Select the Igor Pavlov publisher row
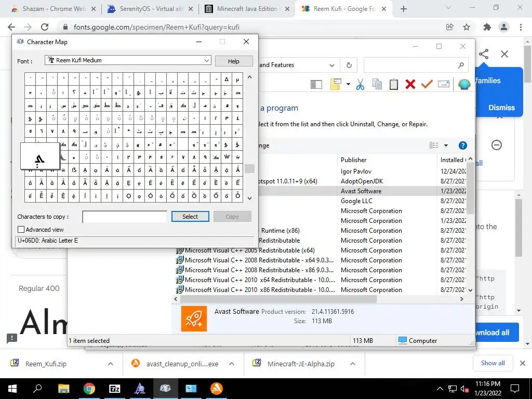The width and height of the screenshot is (532, 399). (356, 171)
